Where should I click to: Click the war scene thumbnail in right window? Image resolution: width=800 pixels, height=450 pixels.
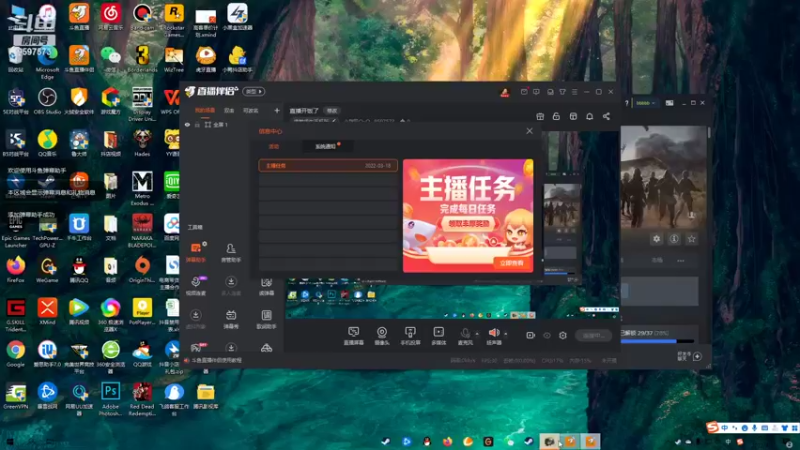click(x=663, y=177)
